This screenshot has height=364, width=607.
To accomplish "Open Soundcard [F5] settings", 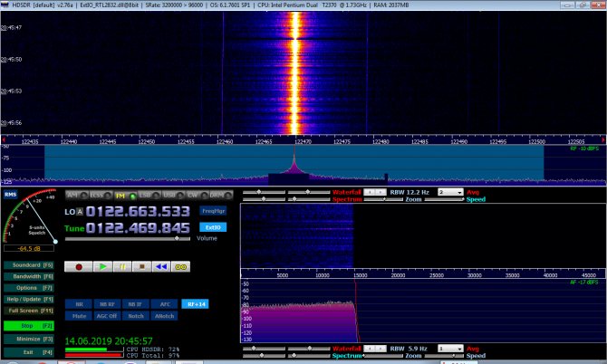I will pos(29,265).
